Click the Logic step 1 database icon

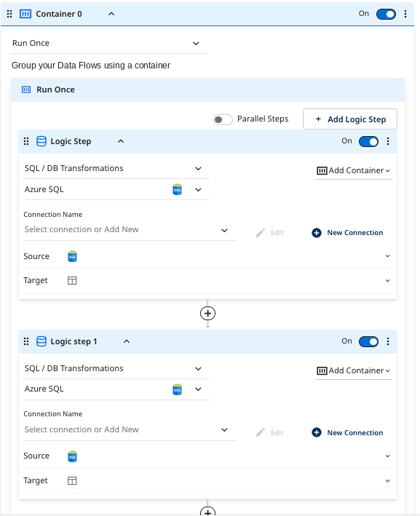41,341
